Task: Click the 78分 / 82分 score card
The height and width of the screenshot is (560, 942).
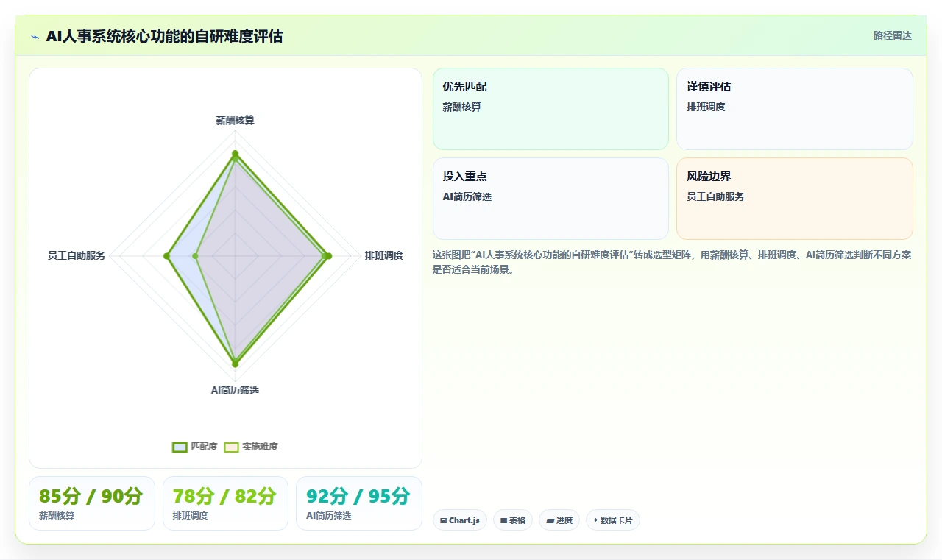Action: click(225, 503)
